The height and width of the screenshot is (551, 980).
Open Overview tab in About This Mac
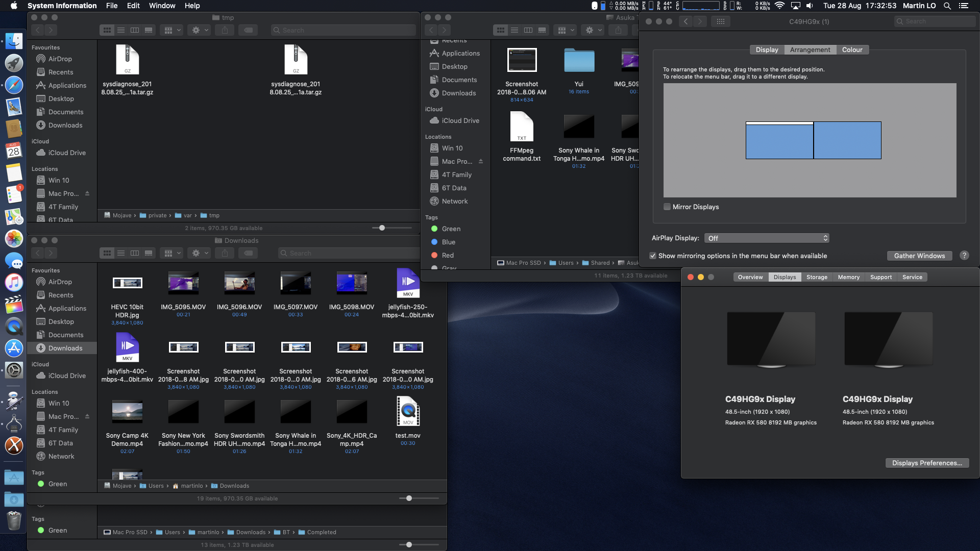coord(750,277)
